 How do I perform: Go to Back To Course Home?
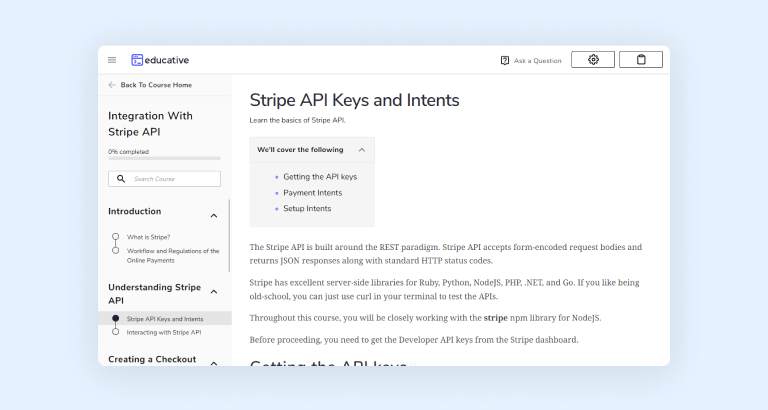pyautogui.click(x=156, y=85)
